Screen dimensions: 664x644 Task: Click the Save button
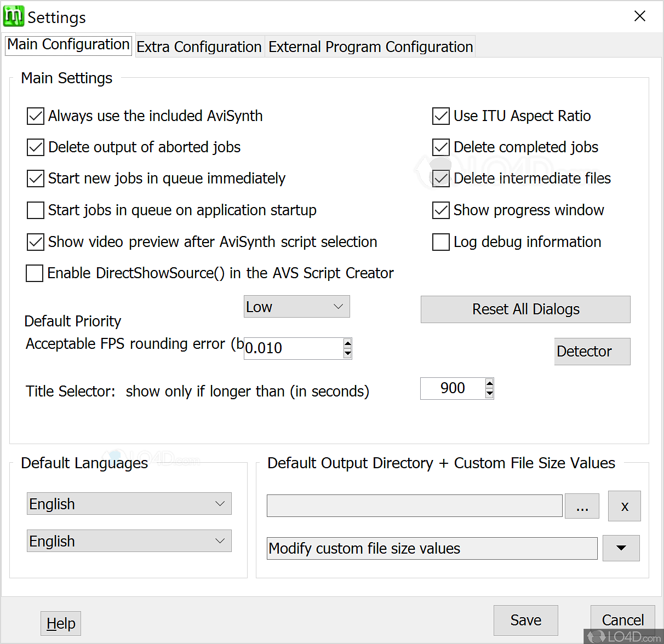pyautogui.click(x=525, y=620)
